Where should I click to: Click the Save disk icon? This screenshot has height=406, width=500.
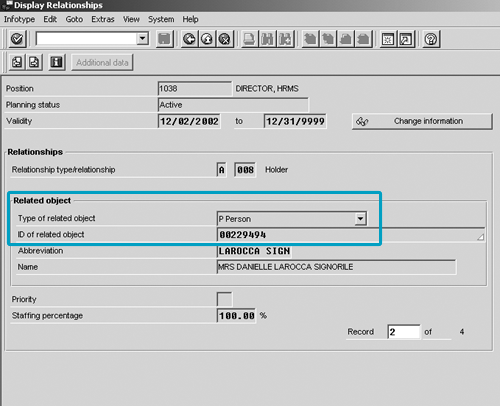[x=165, y=39]
